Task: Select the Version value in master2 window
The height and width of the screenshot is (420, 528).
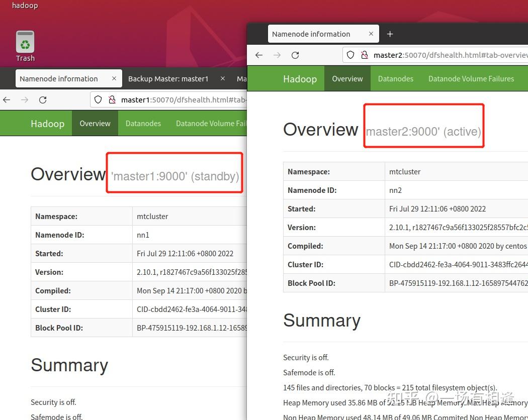Action: pyautogui.click(x=458, y=228)
